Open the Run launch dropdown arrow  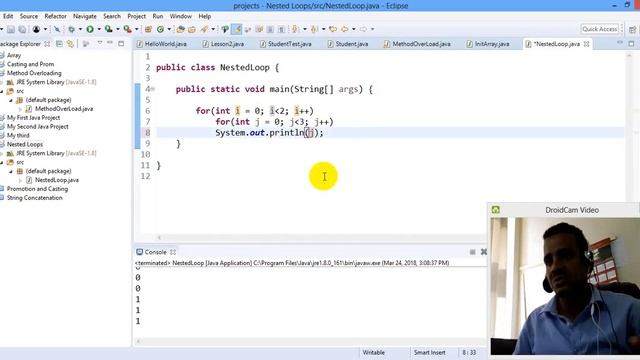(99, 29)
